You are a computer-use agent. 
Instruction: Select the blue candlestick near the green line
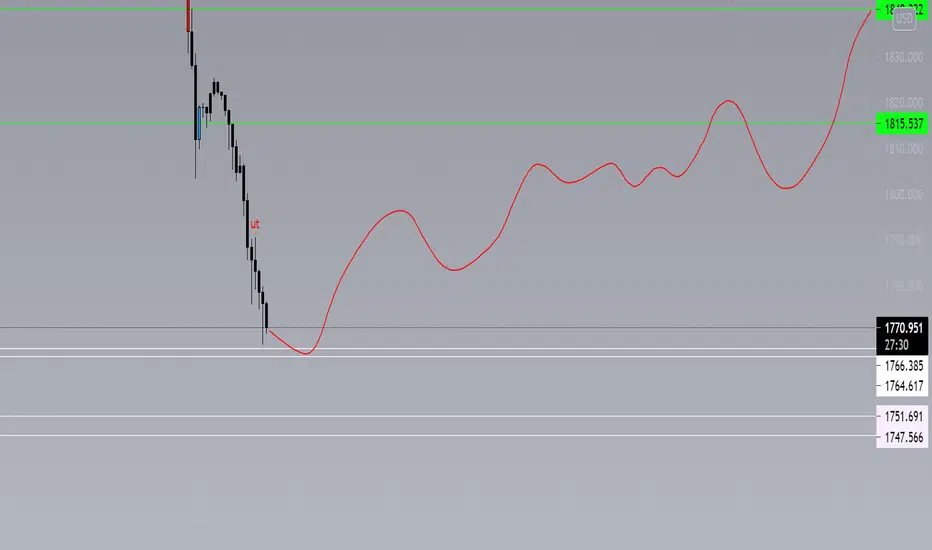[x=199, y=123]
